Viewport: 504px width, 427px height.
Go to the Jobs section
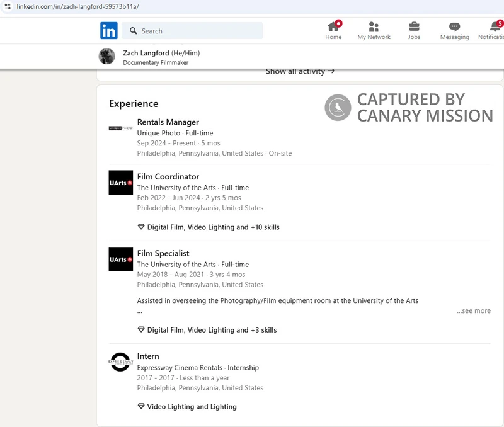414,30
